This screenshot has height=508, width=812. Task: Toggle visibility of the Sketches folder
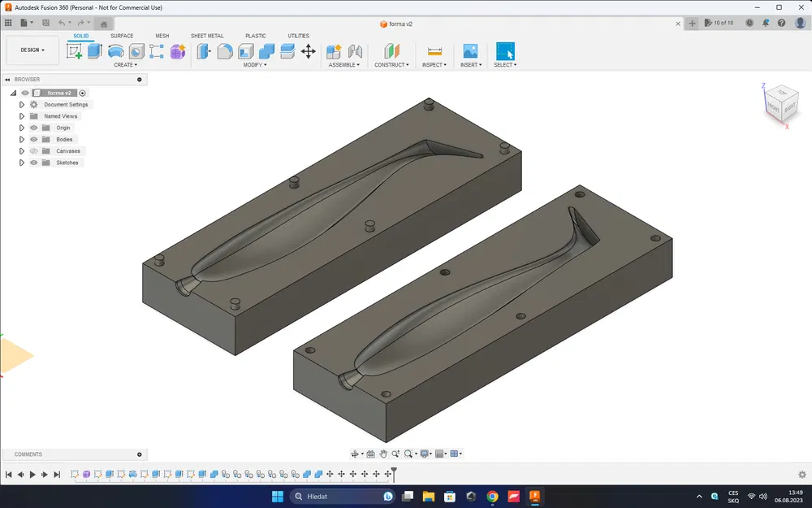click(33, 162)
